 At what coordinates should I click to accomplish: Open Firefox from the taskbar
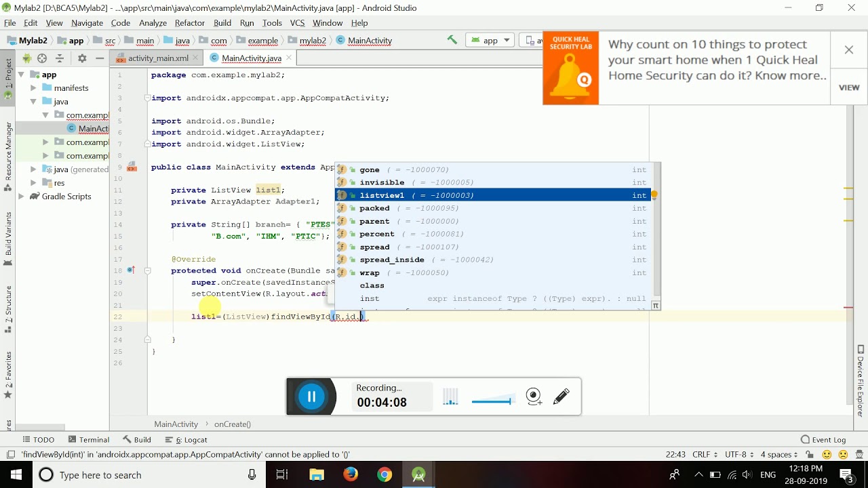[351, 474]
